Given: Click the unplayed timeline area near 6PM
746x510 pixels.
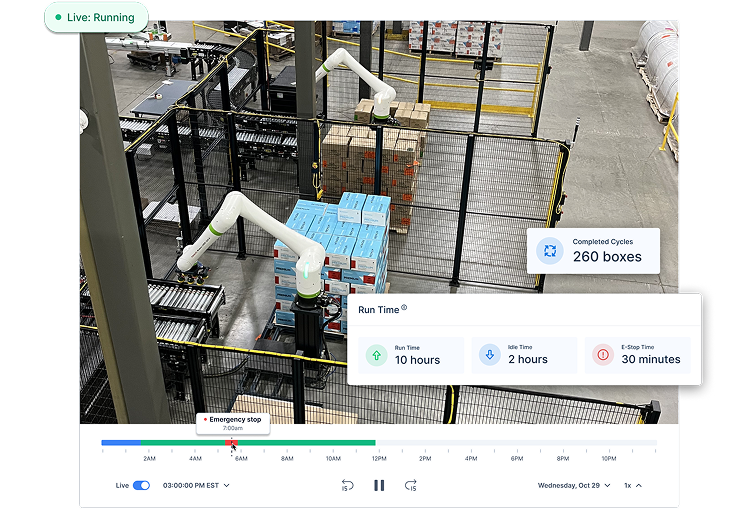Looking at the screenshot, I should pyautogui.click(x=517, y=443).
